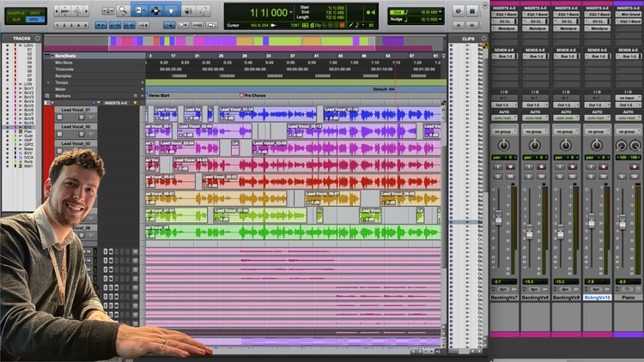This screenshot has height=362, width=644.
Task: Click the Timecode ruler label
Action: 64,69
